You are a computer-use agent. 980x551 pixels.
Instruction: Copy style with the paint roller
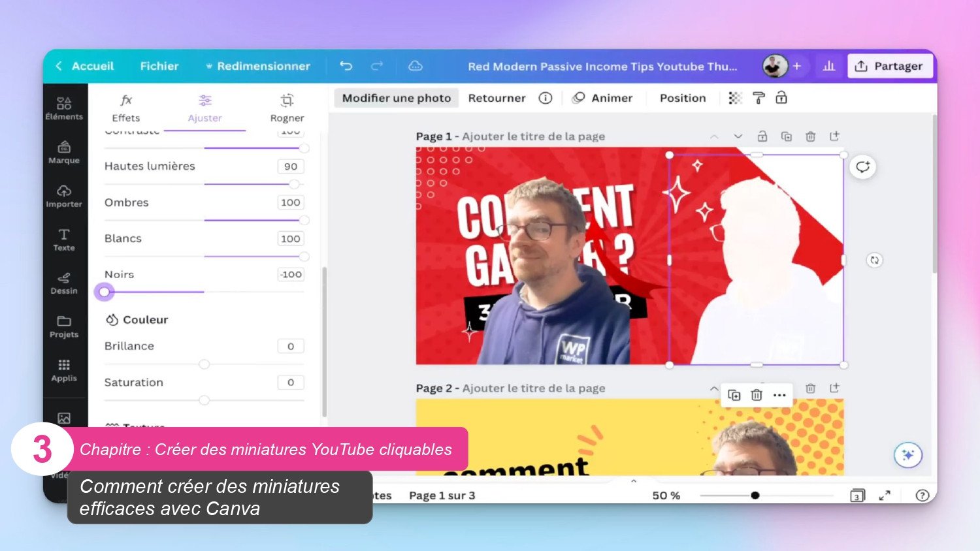click(759, 98)
